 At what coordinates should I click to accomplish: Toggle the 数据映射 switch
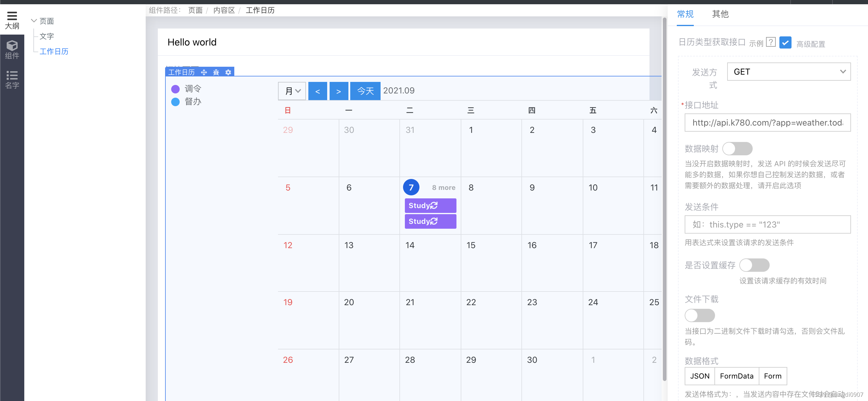tap(737, 149)
